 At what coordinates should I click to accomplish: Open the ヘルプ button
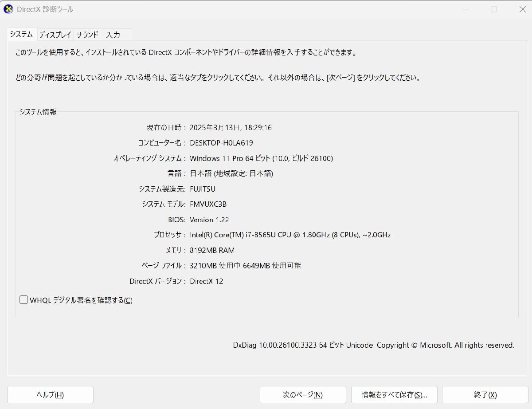50,394
